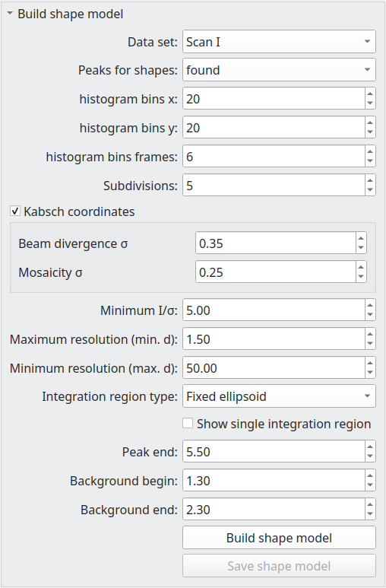Increase Beam divergence σ with up arrow
386x588 pixels.
(361, 239)
